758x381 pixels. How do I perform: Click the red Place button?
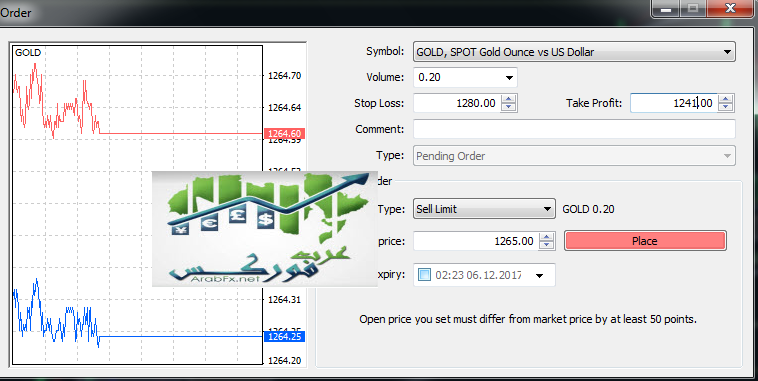click(x=645, y=241)
